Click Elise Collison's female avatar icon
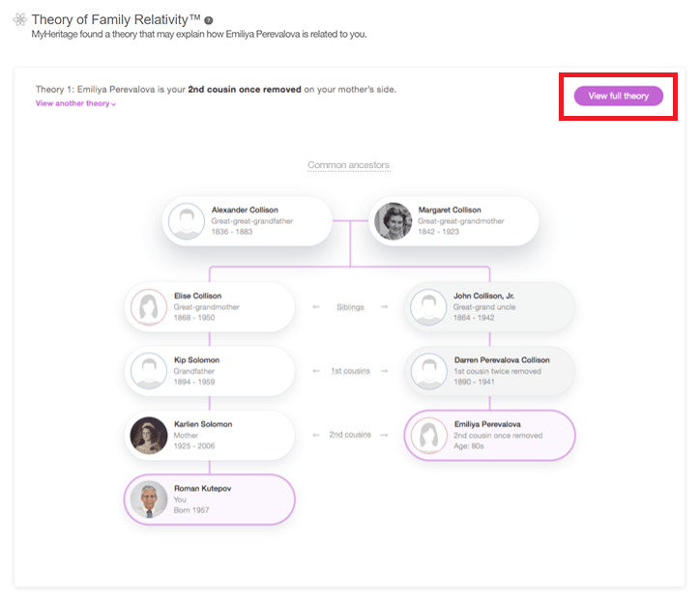The image size is (700, 600). coord(149,307)
